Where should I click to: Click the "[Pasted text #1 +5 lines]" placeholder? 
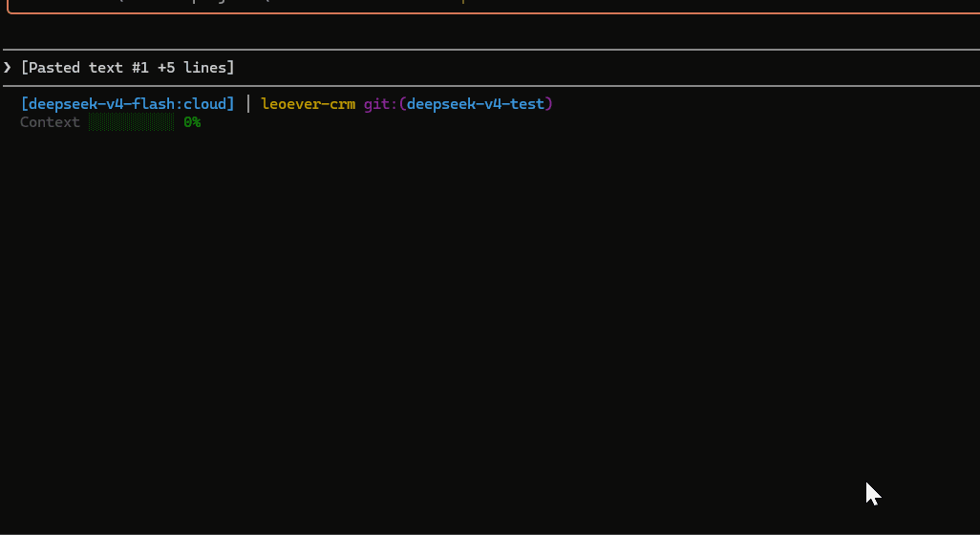point(127,68)
